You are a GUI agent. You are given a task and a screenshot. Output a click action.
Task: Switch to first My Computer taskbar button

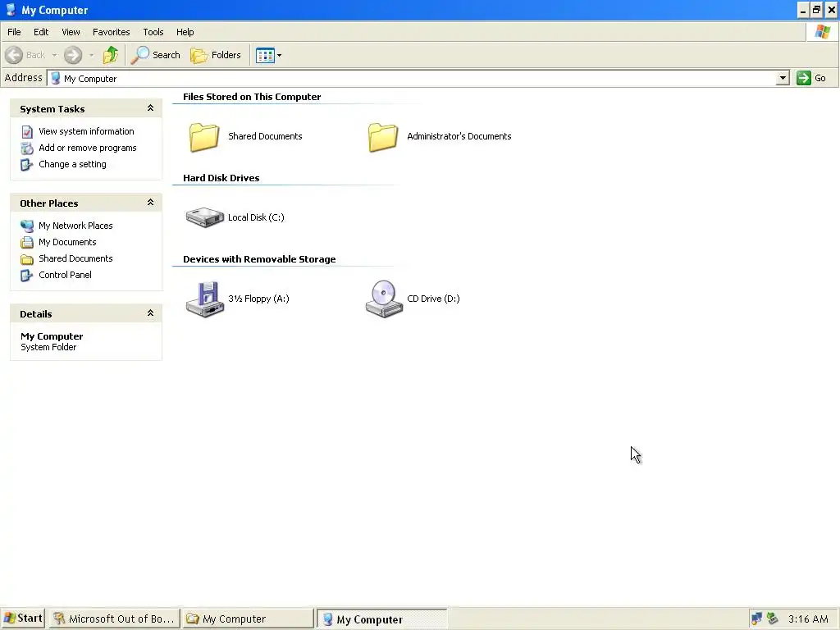[248, 619]
